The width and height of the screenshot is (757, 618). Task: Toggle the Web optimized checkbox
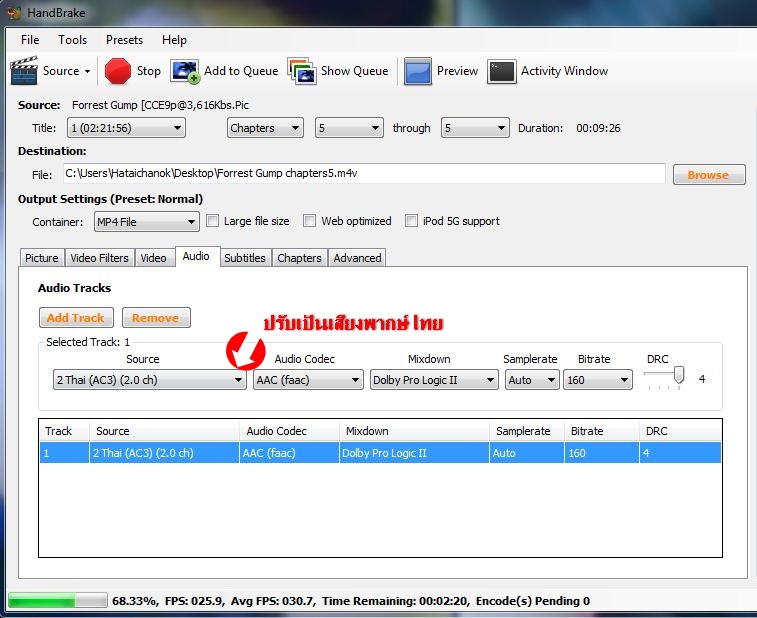point(309,221)
